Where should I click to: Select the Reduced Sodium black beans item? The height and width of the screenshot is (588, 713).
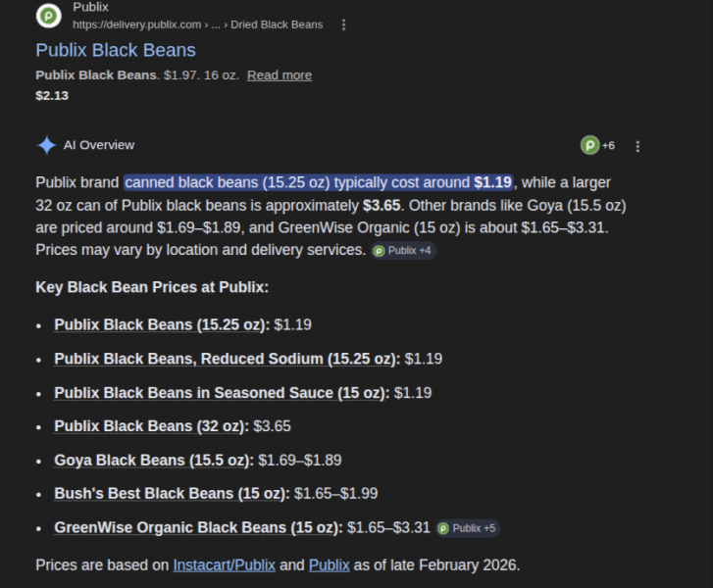tap(227, 359)
